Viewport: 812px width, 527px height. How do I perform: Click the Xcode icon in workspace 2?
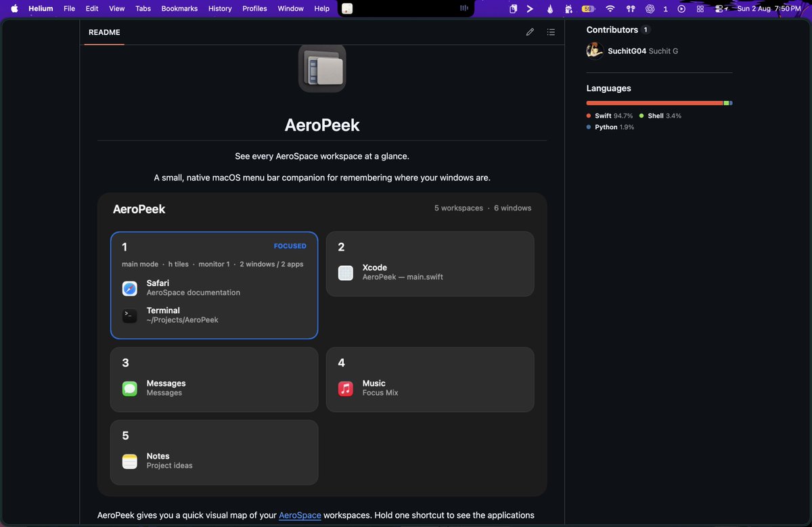pyautogui.click(x=346, y=273)
